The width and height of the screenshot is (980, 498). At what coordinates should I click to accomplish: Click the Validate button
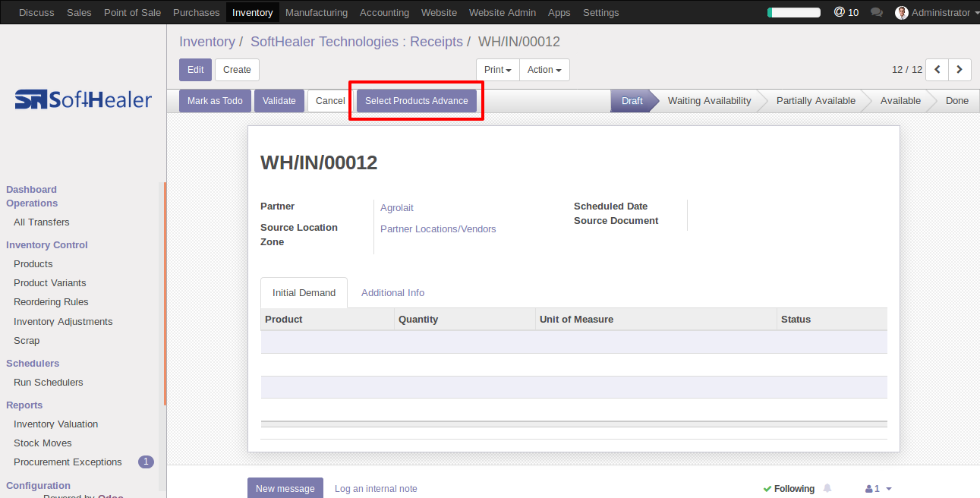pyautogui.click(x=279, y=101)
